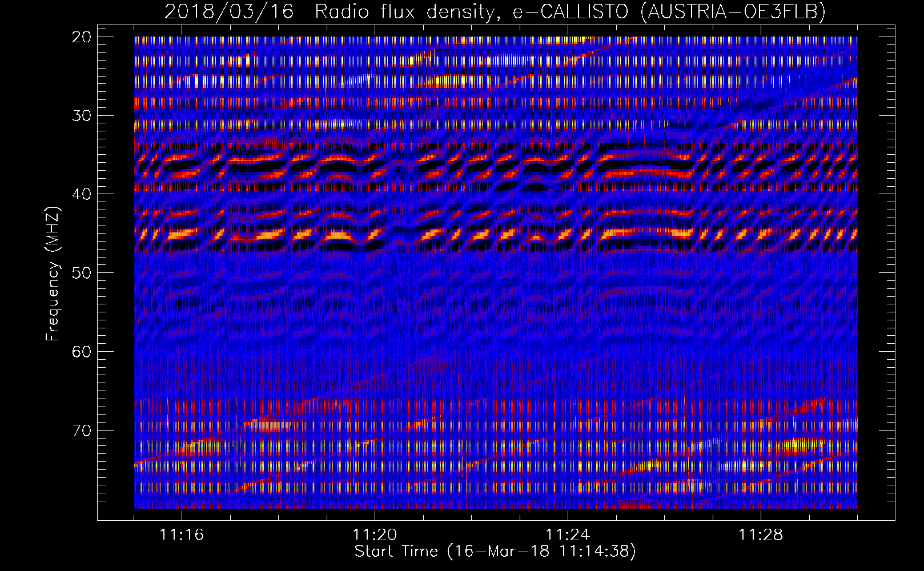The image size is (924, 571).
Task: Click the 11:16 time tick label
Action: [182, 534]
